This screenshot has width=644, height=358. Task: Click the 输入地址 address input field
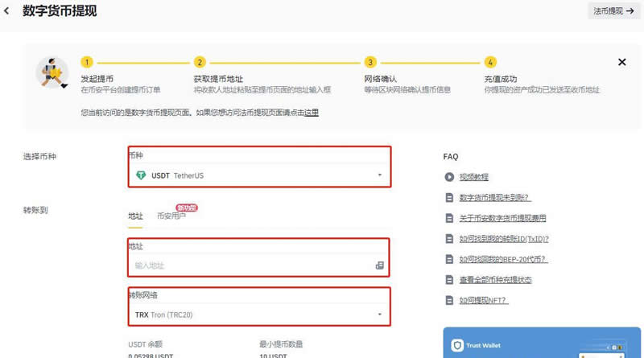[x=250, y=265]
